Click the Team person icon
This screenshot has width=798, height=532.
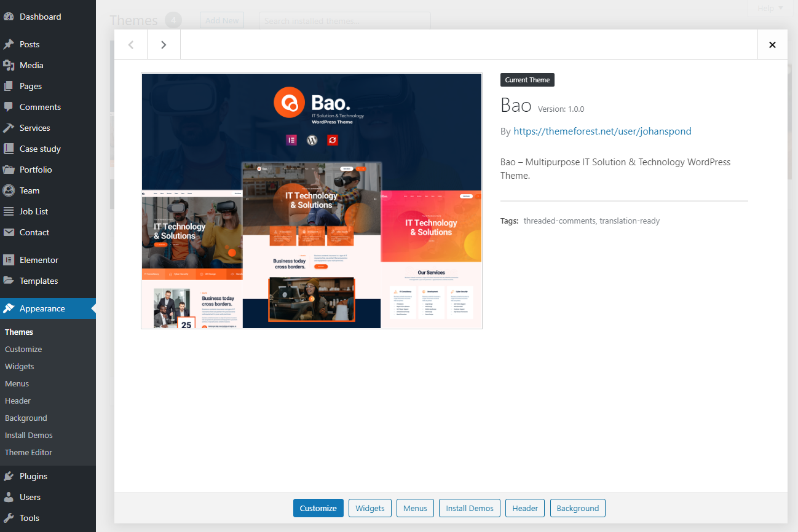9,190
